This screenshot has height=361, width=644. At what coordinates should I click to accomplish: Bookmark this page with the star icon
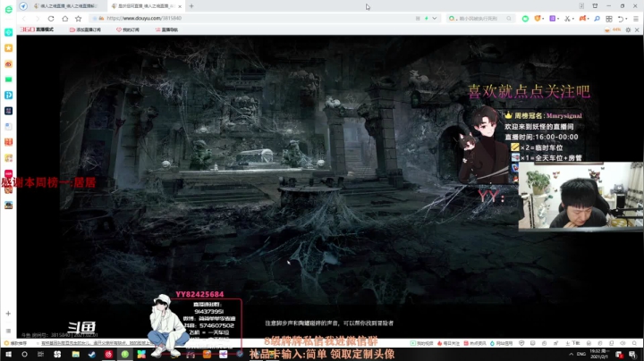point(79,19)
